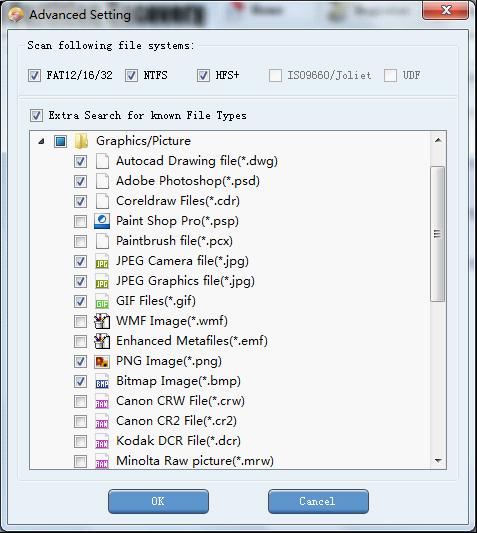Click the Canon CRW raw file icon
477x533 pixels.
102,401
